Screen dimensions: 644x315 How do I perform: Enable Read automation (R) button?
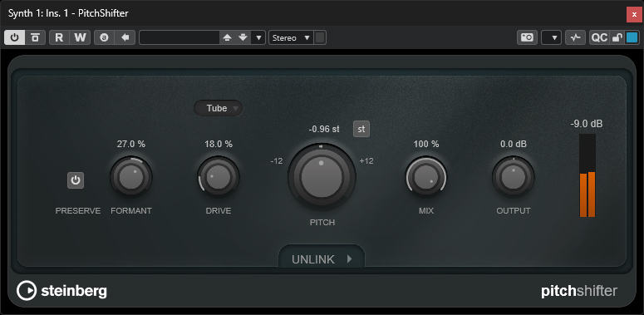[x=59, y=37]
